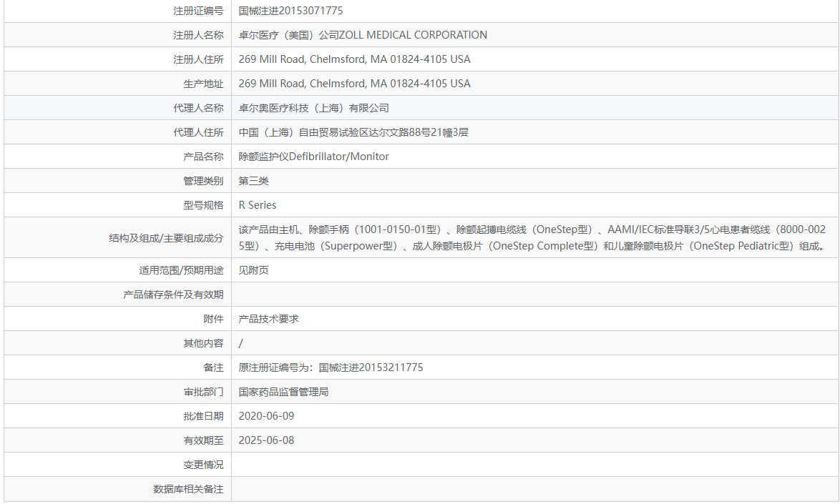This screenshot has width=840, height=504.
Task: Click the 管理类别 label
Action: (203, 181)
